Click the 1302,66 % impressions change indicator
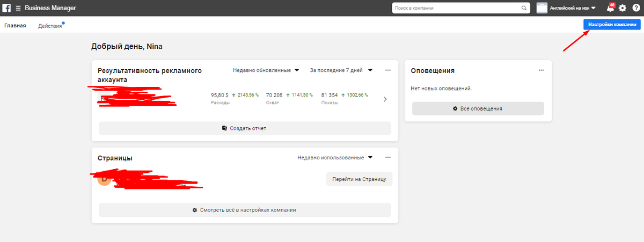This screenshot has height=242, width=644. click(355, 95)
